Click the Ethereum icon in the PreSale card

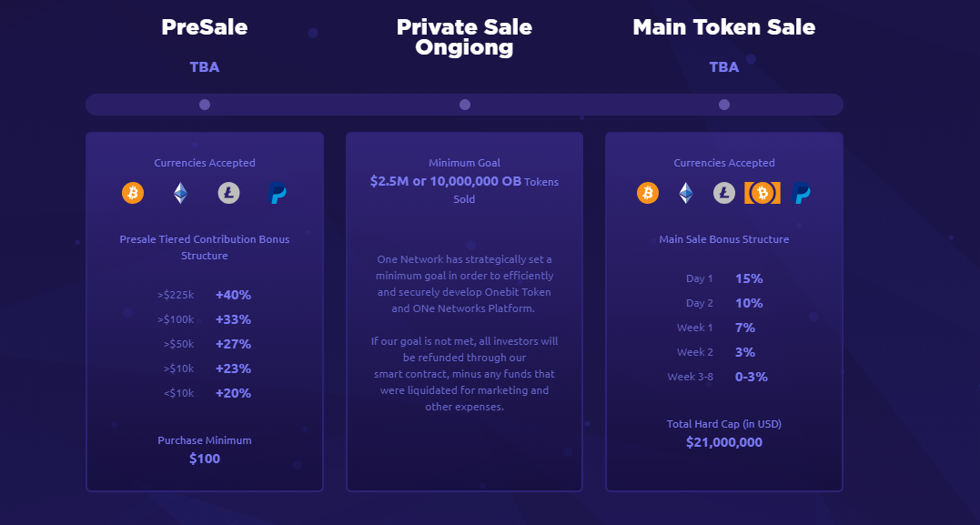coord(180,193)
